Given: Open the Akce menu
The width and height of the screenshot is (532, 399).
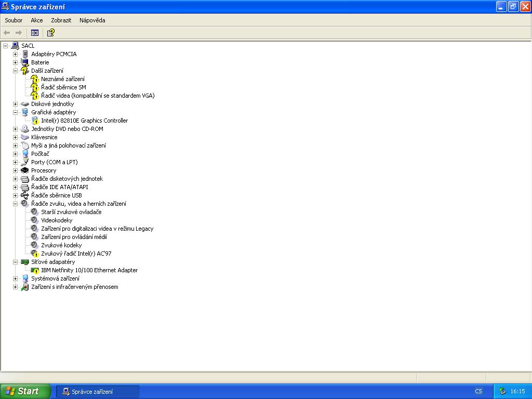Looking at the screenshot, I should (37, 20).
